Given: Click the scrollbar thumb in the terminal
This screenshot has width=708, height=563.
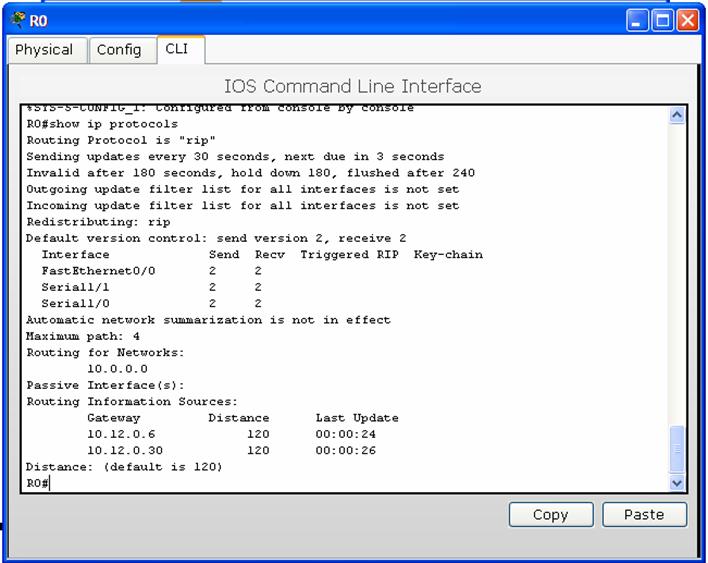Looking at the screenshot, I should (677, 449).
